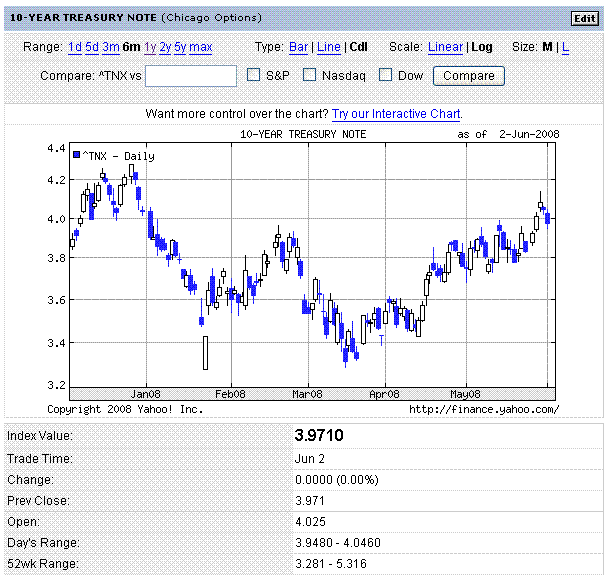This screenshot has width=606, height=576.
Task: Switch chart type to Line
Action: [x=328, y=47]
